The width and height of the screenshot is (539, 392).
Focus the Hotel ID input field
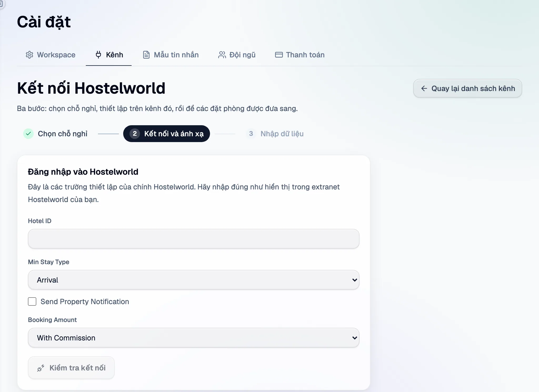[194, 239]
